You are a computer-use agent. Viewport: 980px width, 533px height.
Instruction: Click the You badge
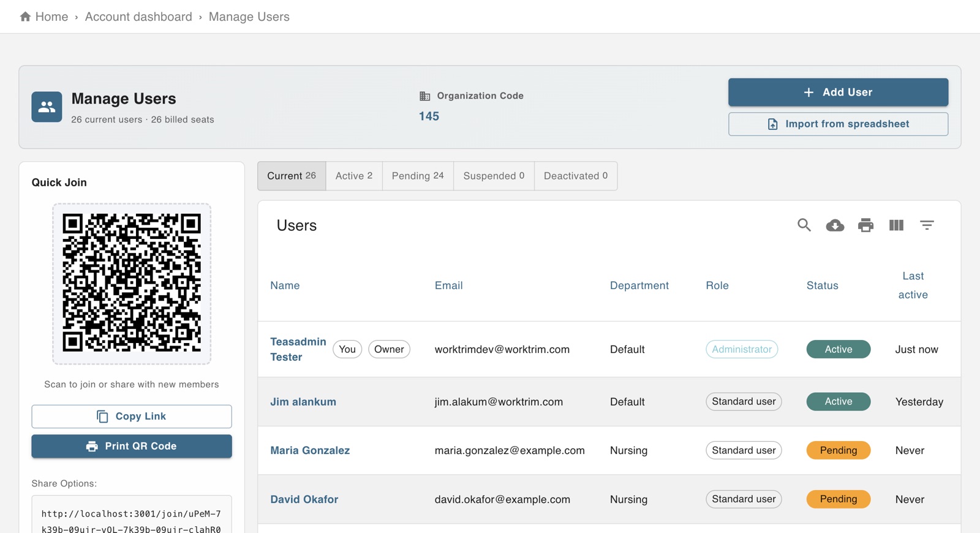tap(347, 349)
